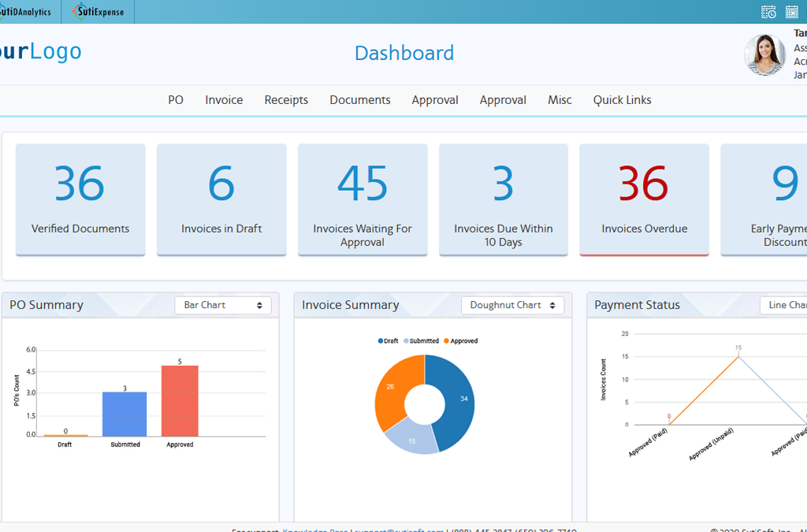Switch to the SutiDAnalytics app
Screen dimensions: 807x532
click(x=26, y=11)
